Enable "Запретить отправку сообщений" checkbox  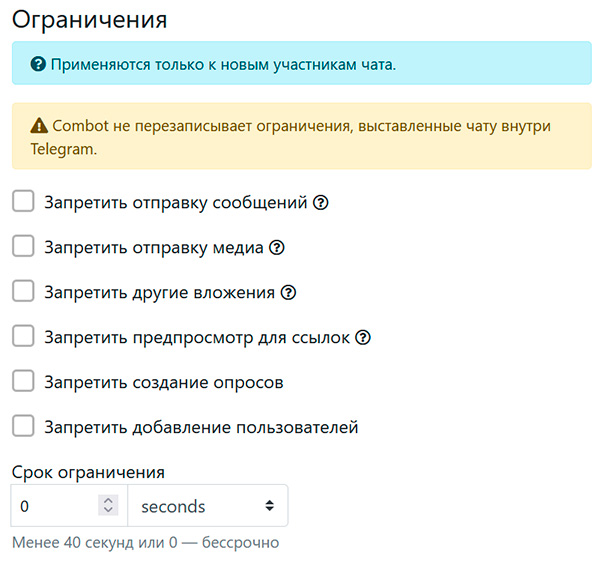tap(23, 202)
